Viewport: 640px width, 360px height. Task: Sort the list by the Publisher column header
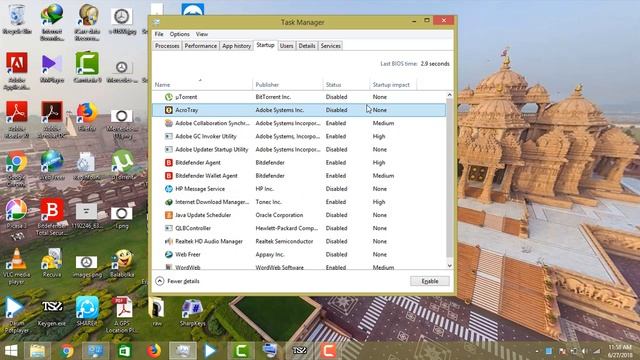pyautogui.click(x=287, y=85)
